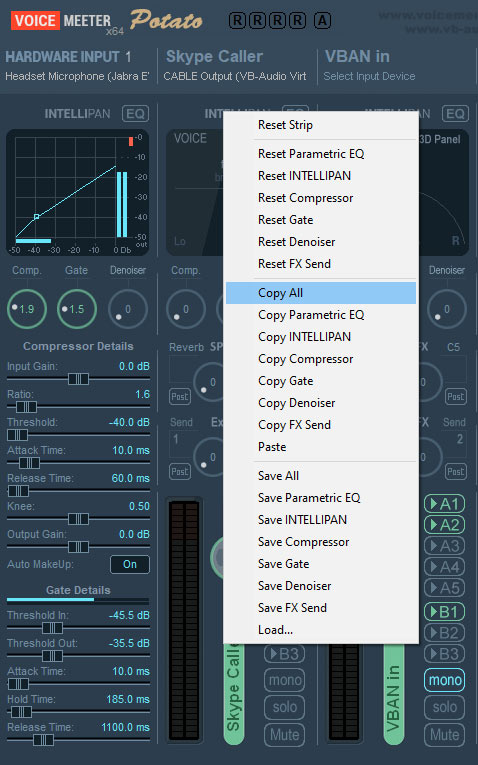The image size is (478, 765).
Task: Enable A3 bus on VBAN in strip
Action: click(x=445, y=546)
